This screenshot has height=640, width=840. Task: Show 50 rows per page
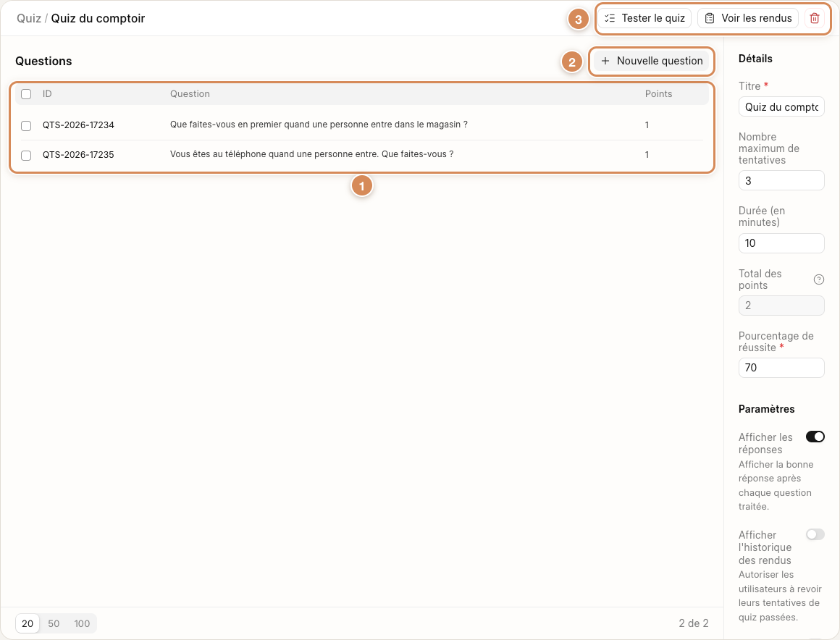tap(54, 623)
